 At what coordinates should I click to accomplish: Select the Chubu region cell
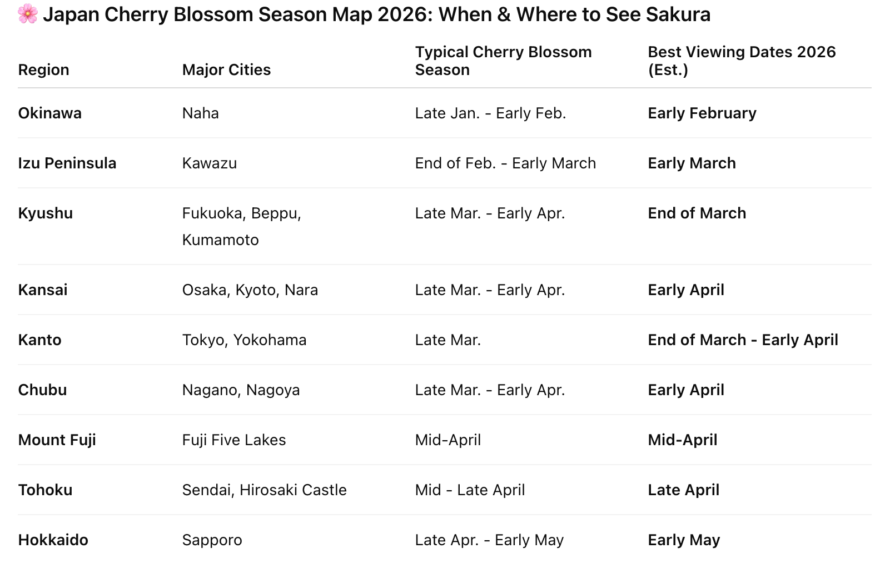pyautogui.click(x=42, y=390)
